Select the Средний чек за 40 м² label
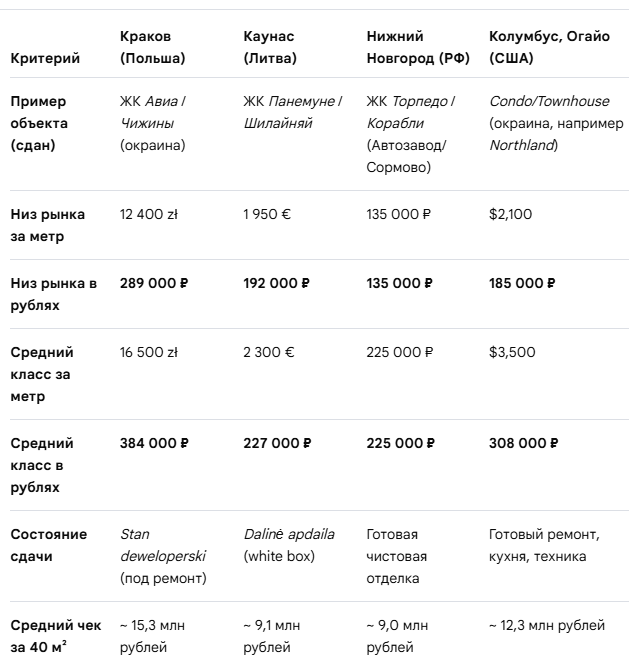The image size is (629, 667). click(x=56, y=636)
